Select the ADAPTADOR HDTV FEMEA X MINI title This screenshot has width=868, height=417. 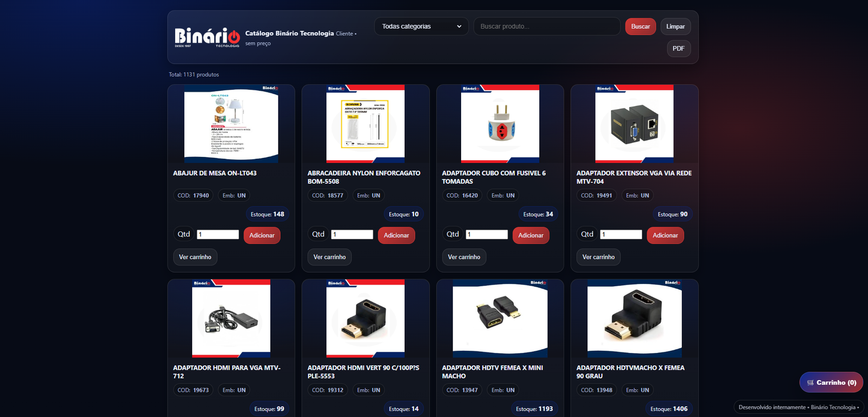coord(493,372)
